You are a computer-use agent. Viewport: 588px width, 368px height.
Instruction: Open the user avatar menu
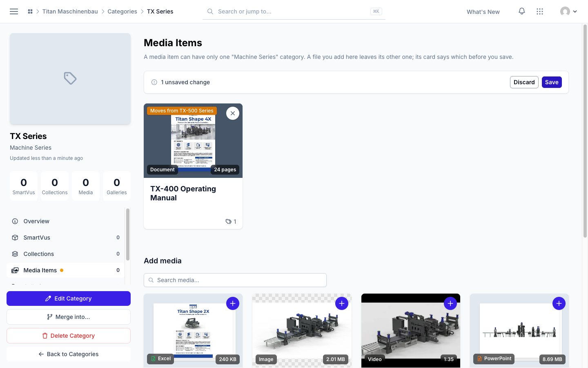click(x=568, y=11)
